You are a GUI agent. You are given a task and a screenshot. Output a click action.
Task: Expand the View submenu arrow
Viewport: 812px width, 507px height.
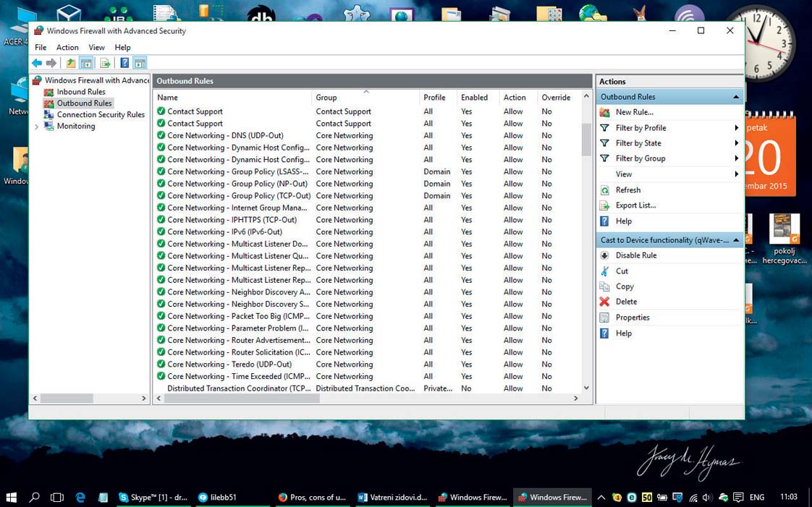[736, 174]
